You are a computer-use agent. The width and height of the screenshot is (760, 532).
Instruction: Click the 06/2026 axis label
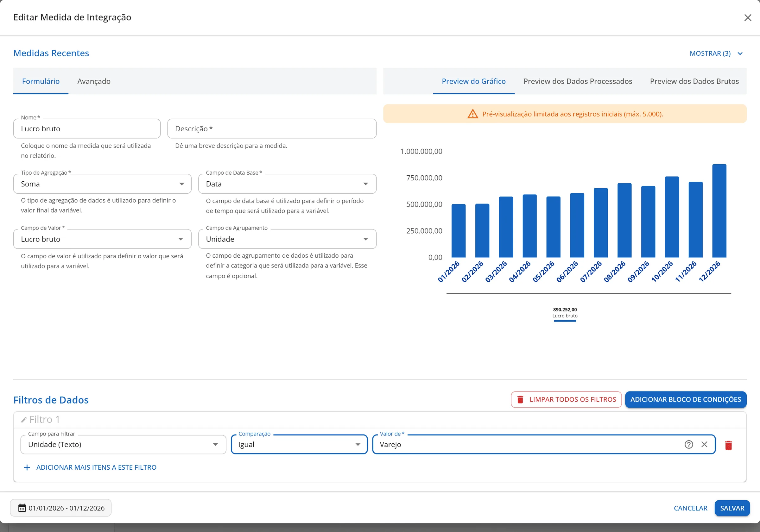tap(567, 272)
